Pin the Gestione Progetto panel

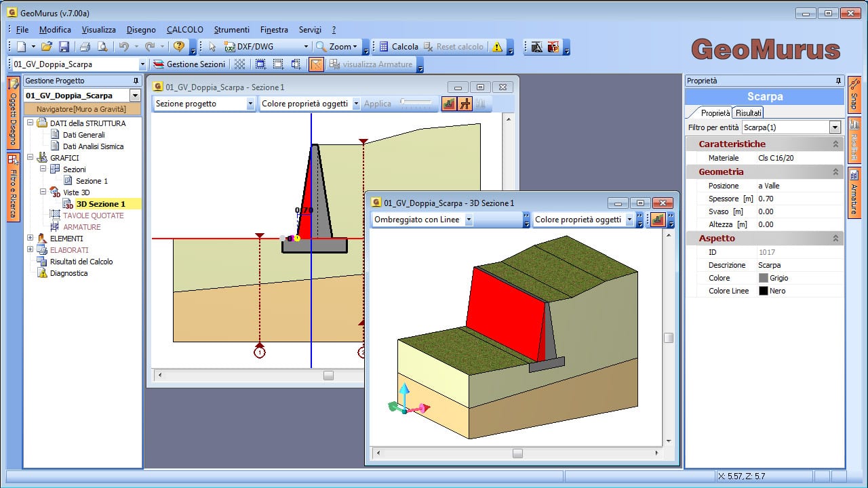[x=136, y=81]
